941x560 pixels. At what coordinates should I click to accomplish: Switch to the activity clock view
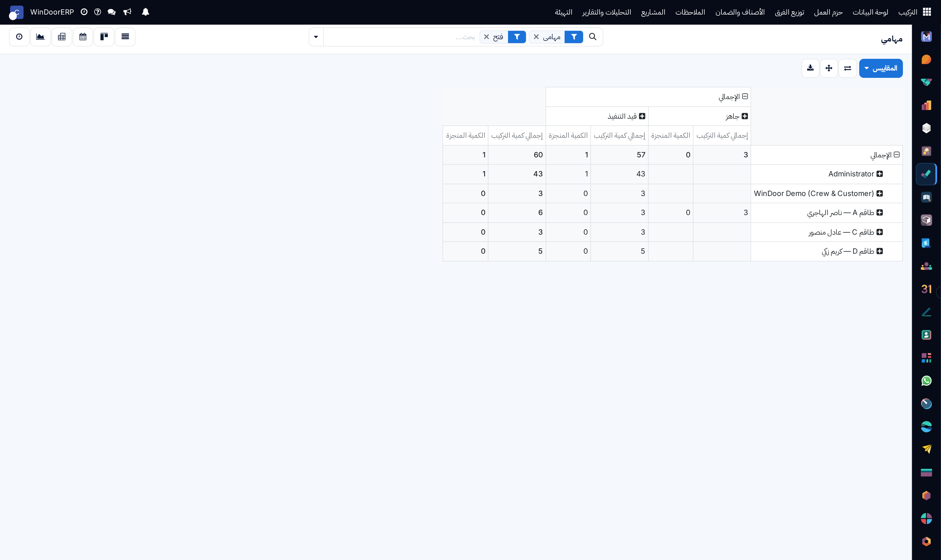[19, 37]
